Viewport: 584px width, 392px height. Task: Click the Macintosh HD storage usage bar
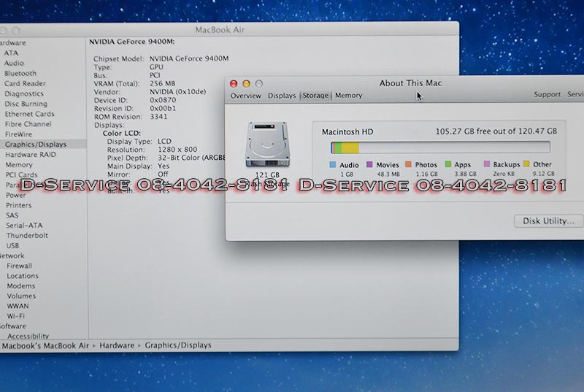tap(440, 147)
